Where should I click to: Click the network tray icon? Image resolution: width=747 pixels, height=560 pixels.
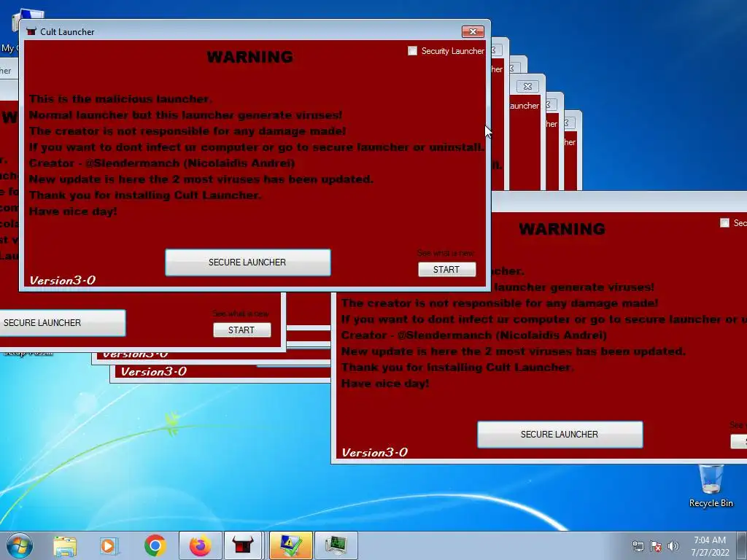(638, 546)
